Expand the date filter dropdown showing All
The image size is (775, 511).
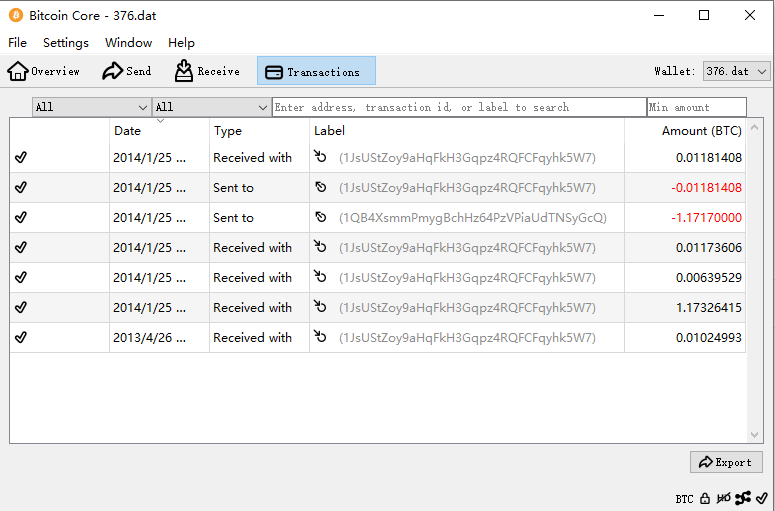click(x=91, y=107)
